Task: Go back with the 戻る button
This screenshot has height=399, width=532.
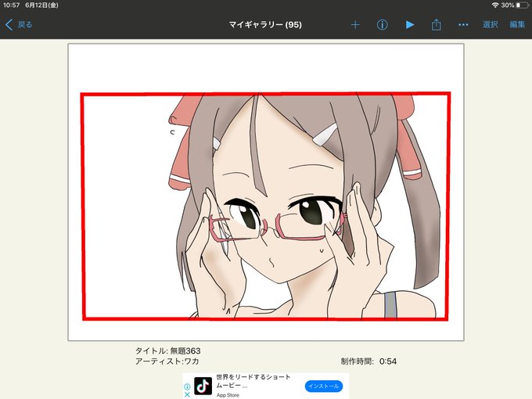Action: click(19, 25)
